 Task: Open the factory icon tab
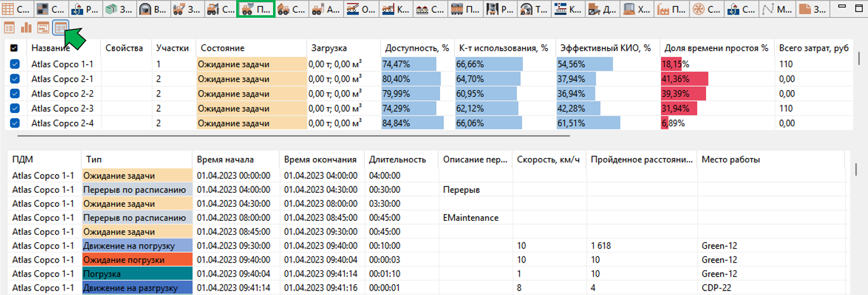coord(671,10)
